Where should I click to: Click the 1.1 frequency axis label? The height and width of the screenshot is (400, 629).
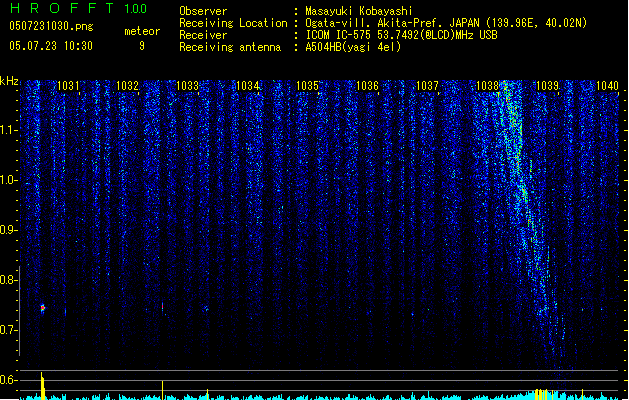point(9,130)
